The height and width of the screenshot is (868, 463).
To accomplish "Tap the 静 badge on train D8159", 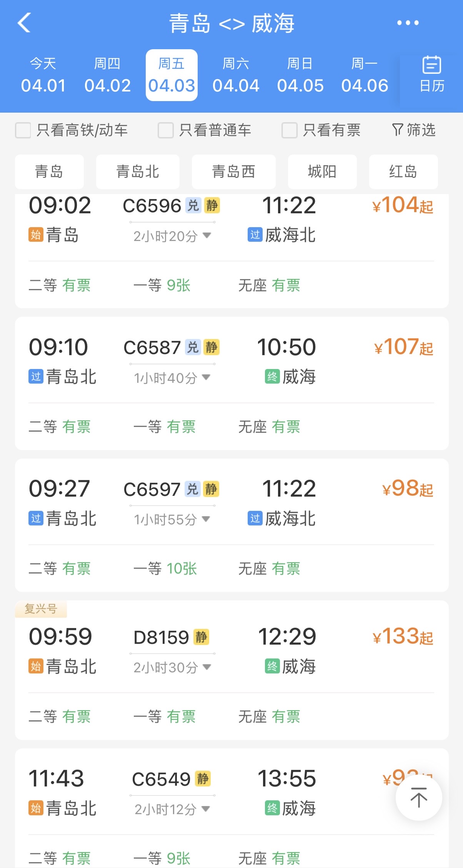I will click(201, 637).
